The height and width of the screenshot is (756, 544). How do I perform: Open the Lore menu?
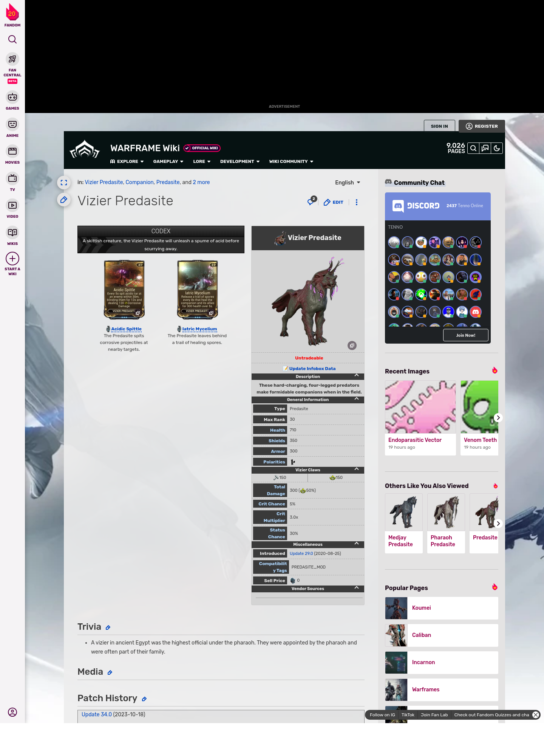pyautogui.click(x=202, y=161)
